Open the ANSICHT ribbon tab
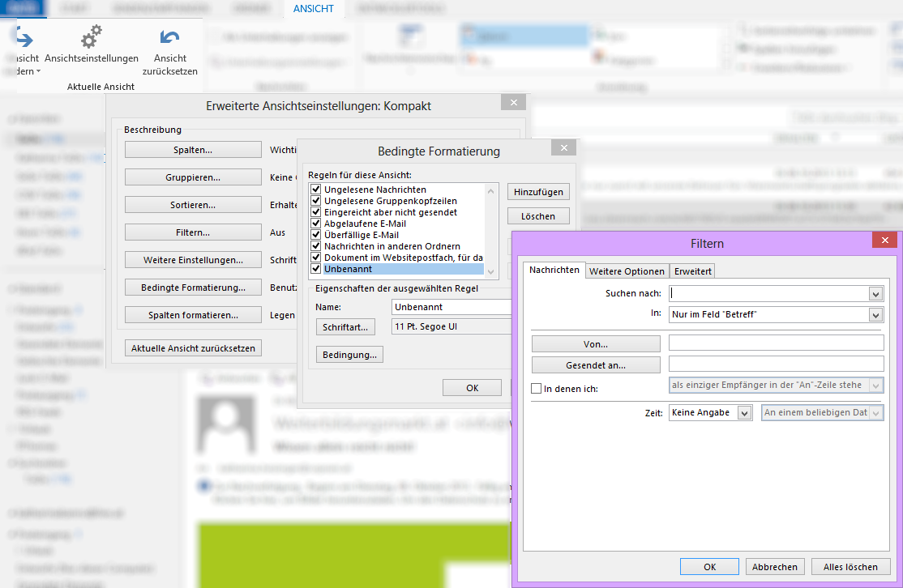903x588 pixels. [314, 9]
